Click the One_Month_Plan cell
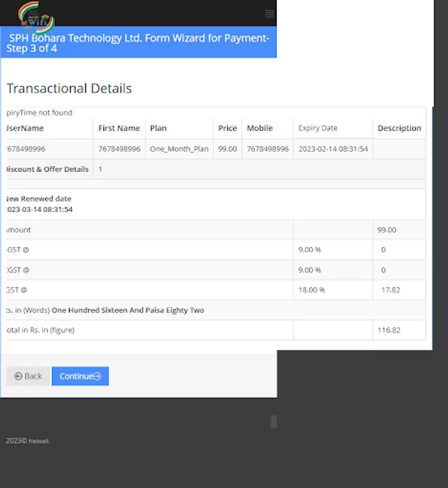The height and width of the screenshot is (488, 448). pos(179,149)
